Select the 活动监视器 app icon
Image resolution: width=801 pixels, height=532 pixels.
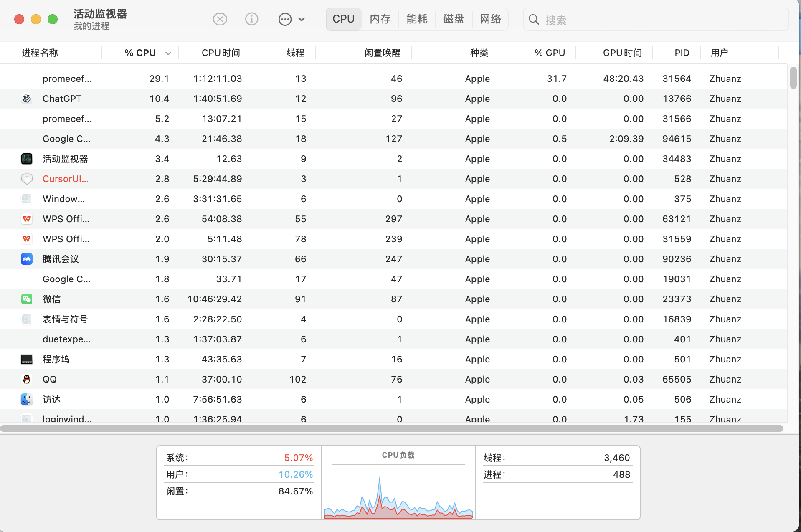click(27, 159)
